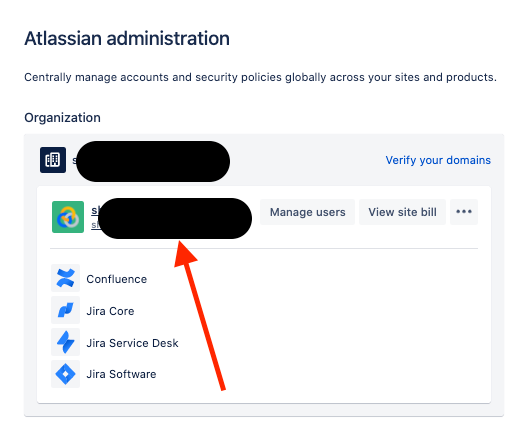Click the View site bill button
Image resolution: width=526 pixels, height=437 pixels.
pyautogui.click(x=403, y=212)
